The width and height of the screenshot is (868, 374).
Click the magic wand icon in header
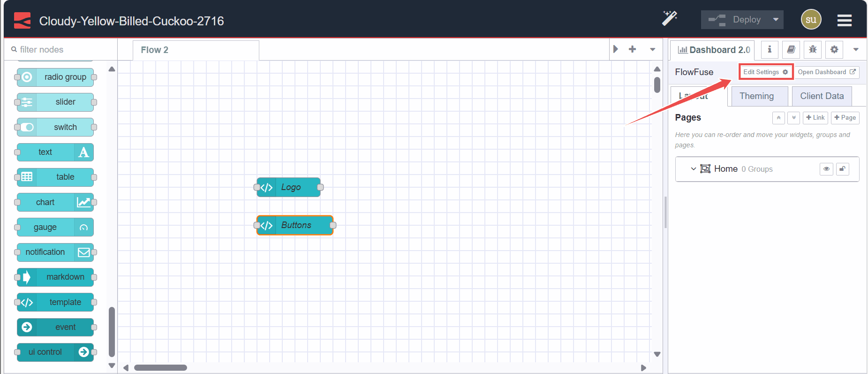tap(669, 19)
